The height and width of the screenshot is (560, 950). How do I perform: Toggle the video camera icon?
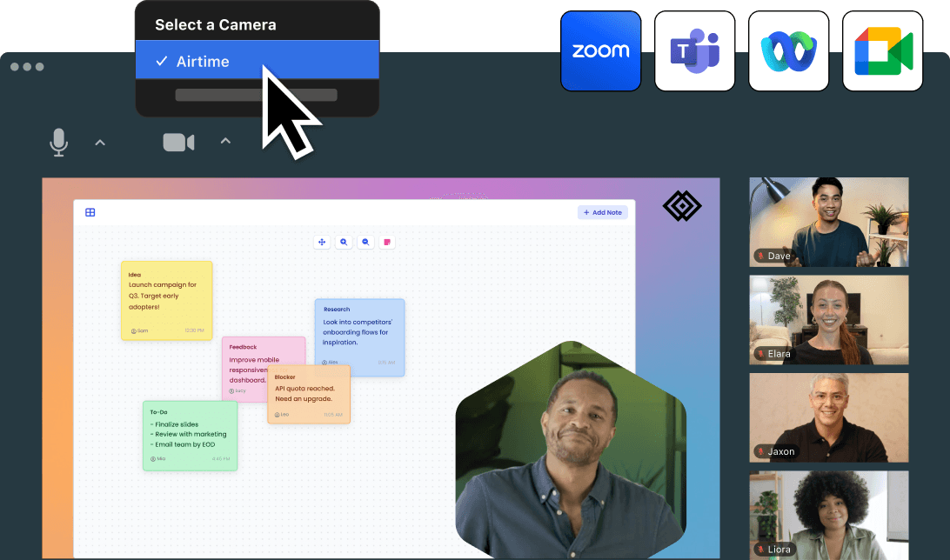coord(178,143)
